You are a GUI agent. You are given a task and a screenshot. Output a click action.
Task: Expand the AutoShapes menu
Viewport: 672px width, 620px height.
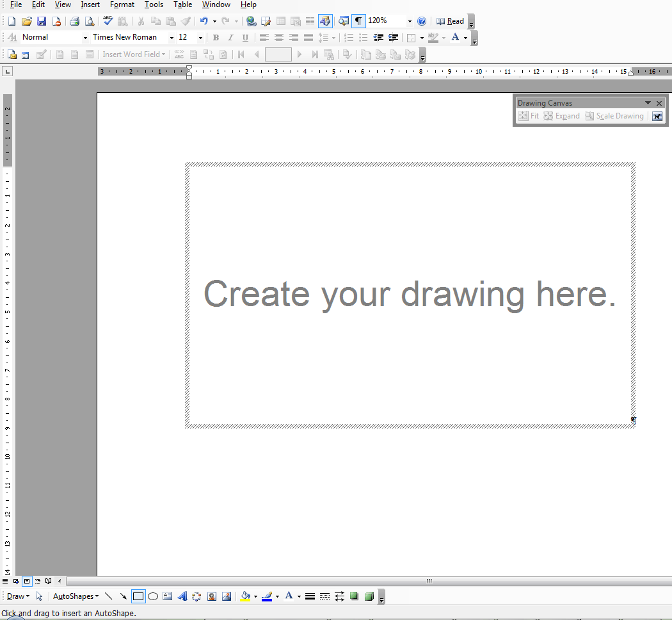pyautogui.click(x=76, y=596)
